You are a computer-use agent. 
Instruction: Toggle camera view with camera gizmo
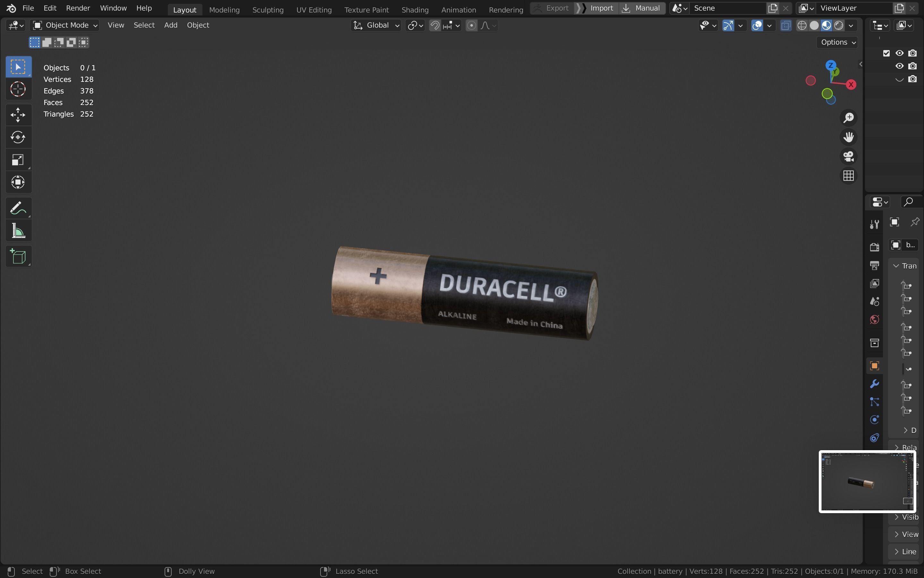point(848,156)
